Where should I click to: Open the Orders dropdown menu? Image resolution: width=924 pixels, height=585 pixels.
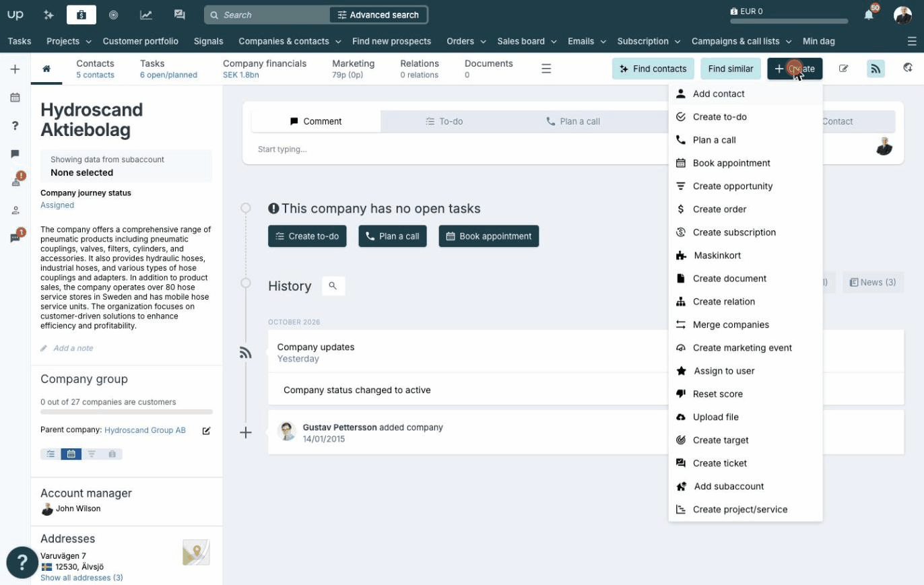click(466, 41)
